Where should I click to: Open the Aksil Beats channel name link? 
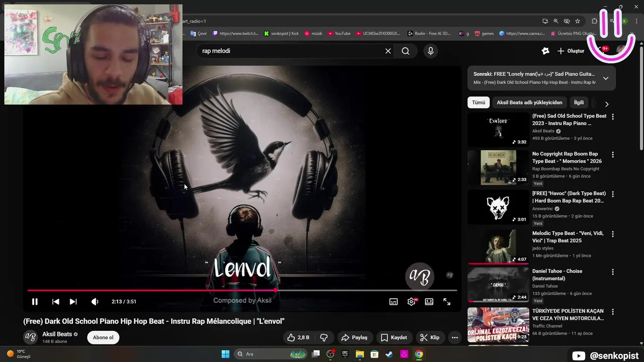coord(57,334)
